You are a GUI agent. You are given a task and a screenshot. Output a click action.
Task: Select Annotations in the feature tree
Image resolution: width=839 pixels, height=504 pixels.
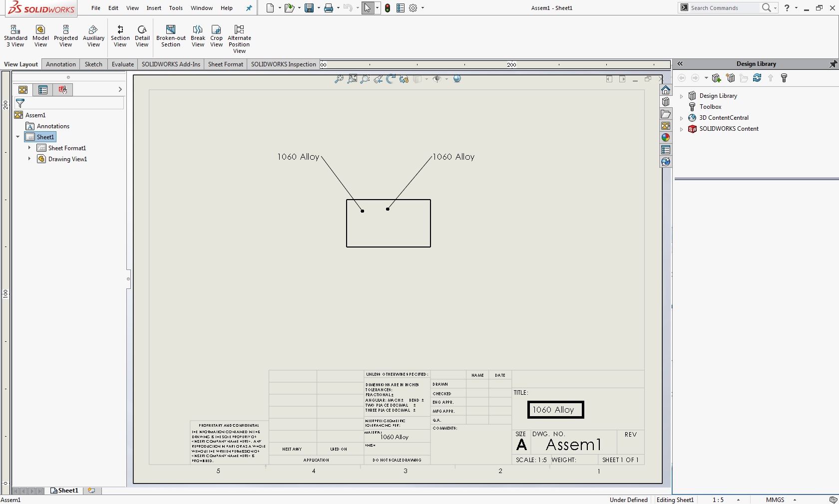pos(53,126)
